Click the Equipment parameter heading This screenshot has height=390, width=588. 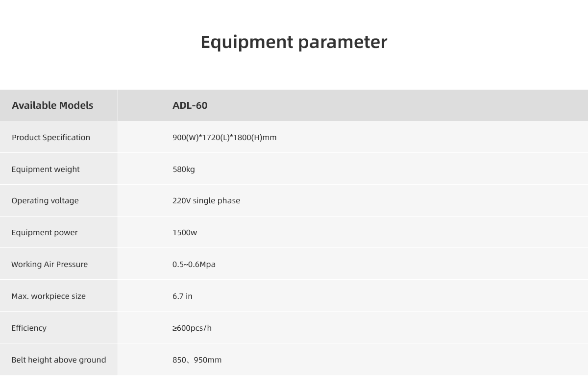pos(294,42)
